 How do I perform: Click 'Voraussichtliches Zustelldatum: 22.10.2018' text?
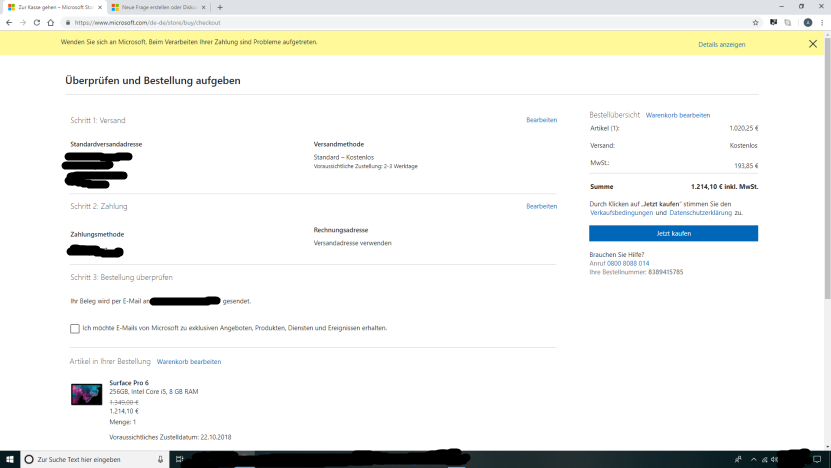coord(170,437)
